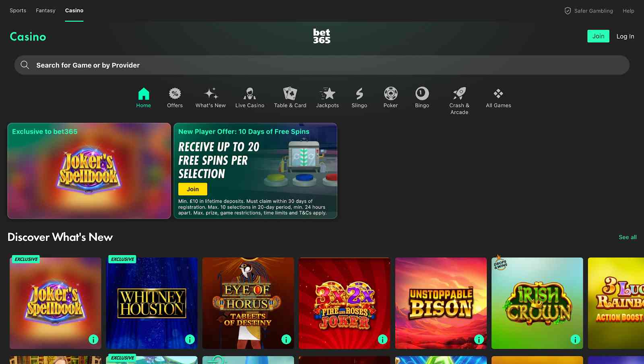This screenshot has width=644, height=364.
Task: Focus the Search for Game field
Action: click(x=322, y=65)
